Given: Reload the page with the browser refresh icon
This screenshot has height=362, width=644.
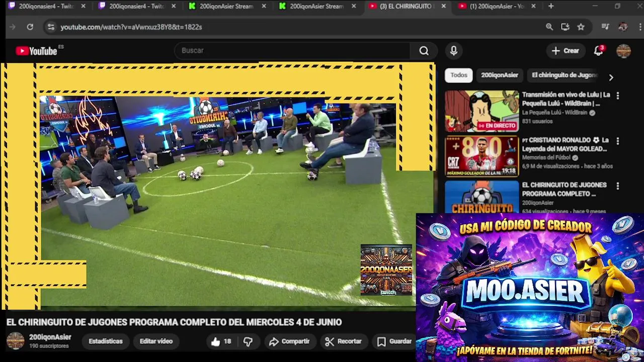Looking at the screenshot, I should coord(30,27).
